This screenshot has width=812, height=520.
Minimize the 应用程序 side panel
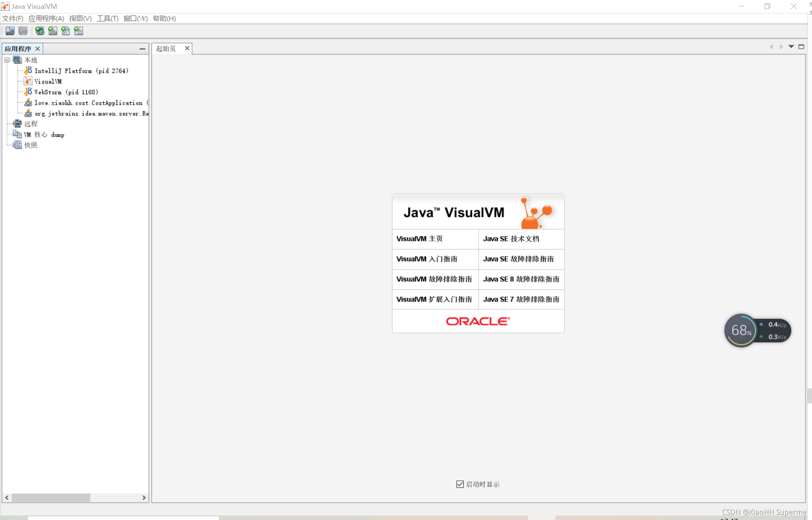point(142,49)
